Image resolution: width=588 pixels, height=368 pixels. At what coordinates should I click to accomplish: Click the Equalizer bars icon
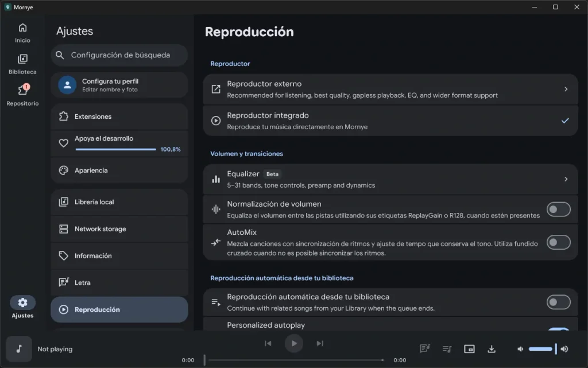tap(216, 179)
